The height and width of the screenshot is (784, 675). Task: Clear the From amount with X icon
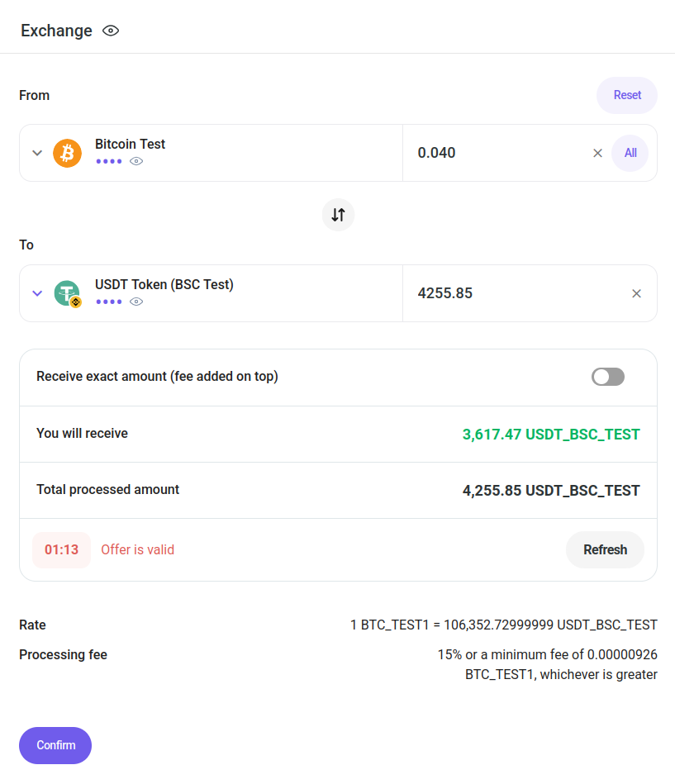(x=597, y=153)
